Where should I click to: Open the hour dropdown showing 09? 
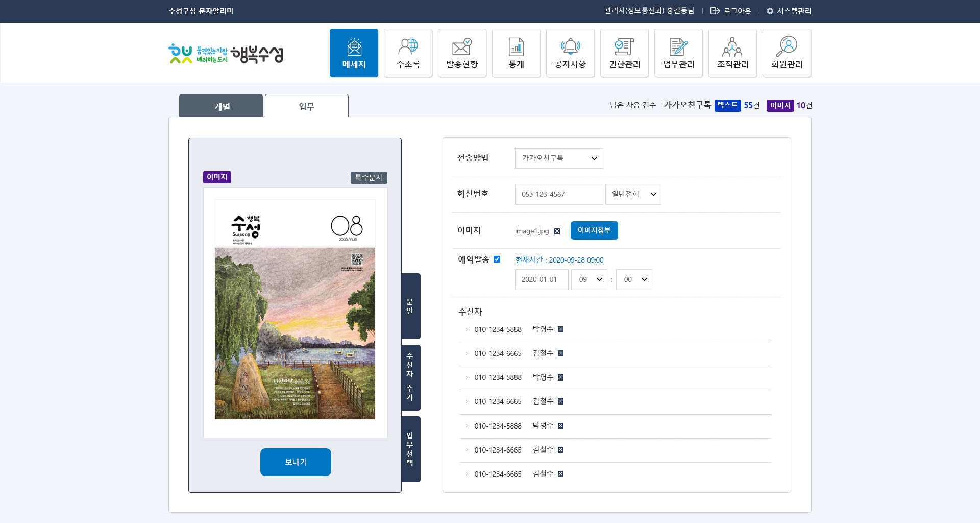point(589,279)
